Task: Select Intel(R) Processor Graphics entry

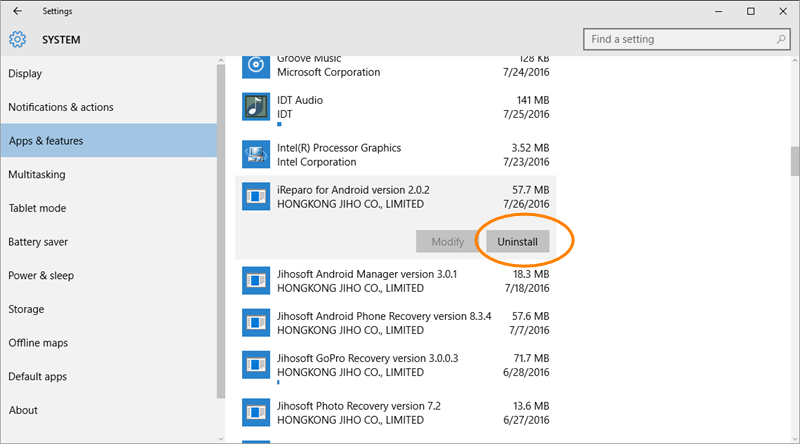Action: click(x=396, y=155)
